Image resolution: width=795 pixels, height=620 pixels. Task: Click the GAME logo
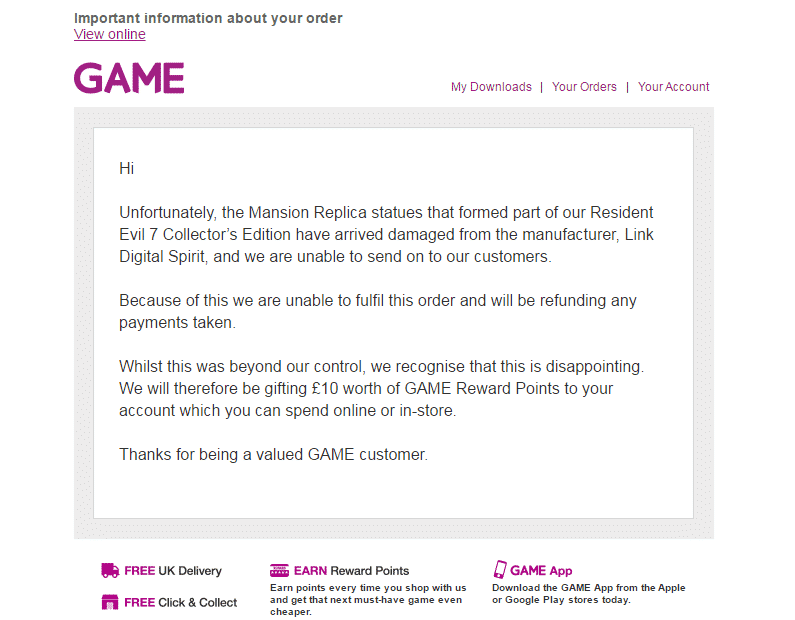129,78
